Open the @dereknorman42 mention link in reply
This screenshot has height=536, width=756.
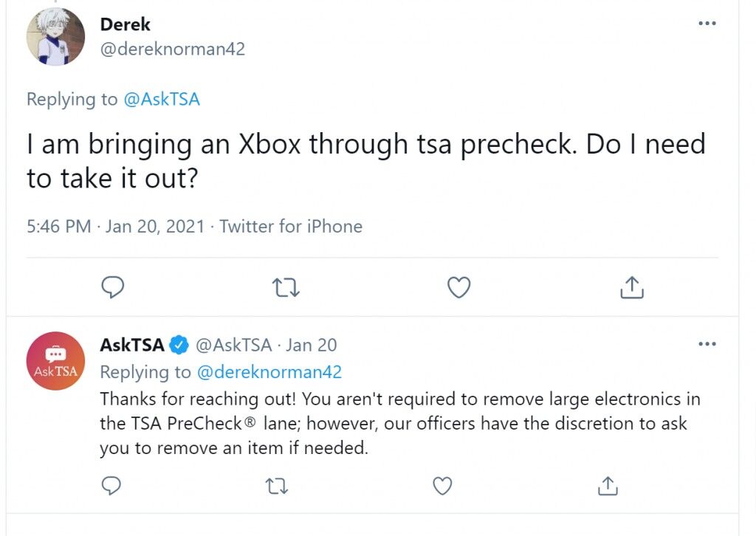coord(269,372)
